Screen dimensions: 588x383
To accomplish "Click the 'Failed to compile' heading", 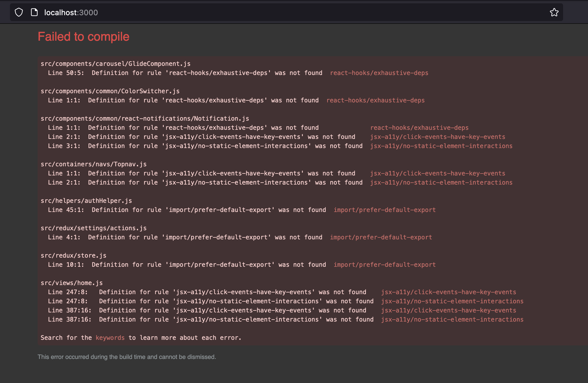I will tap(84, 37).
